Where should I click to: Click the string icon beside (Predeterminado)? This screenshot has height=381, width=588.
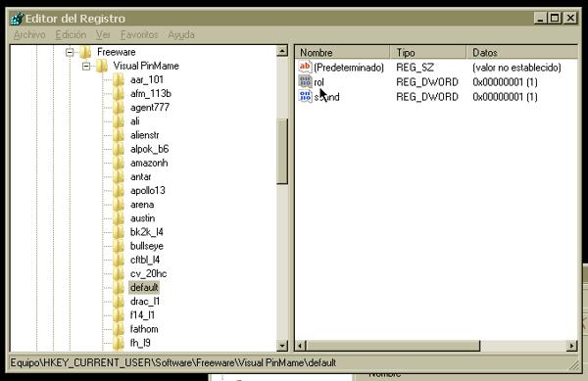(x=305, y=67)
